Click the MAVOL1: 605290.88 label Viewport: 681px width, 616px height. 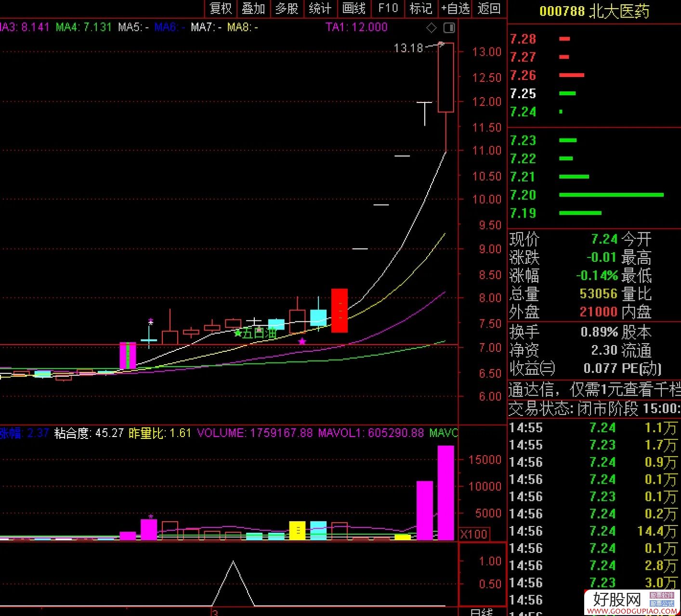pos(371,433)
